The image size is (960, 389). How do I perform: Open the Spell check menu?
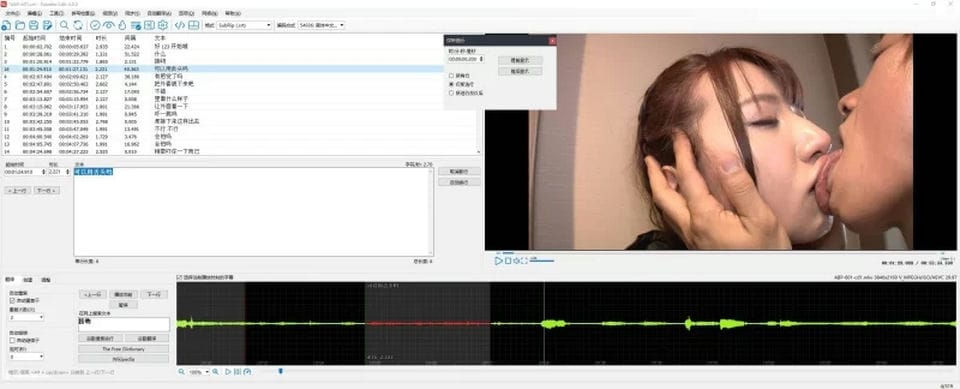pyautogui.click(x=83, y=13)
